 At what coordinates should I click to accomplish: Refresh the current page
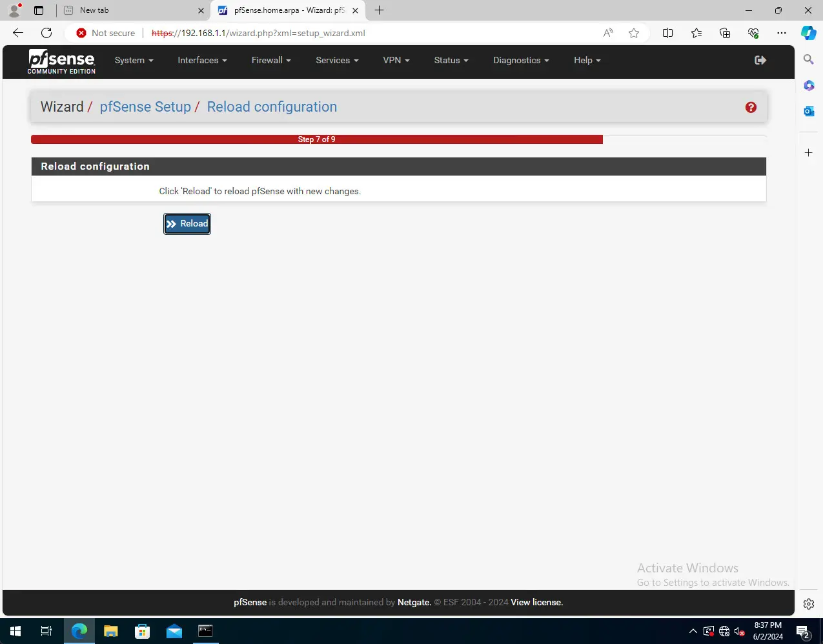[46, 33]
